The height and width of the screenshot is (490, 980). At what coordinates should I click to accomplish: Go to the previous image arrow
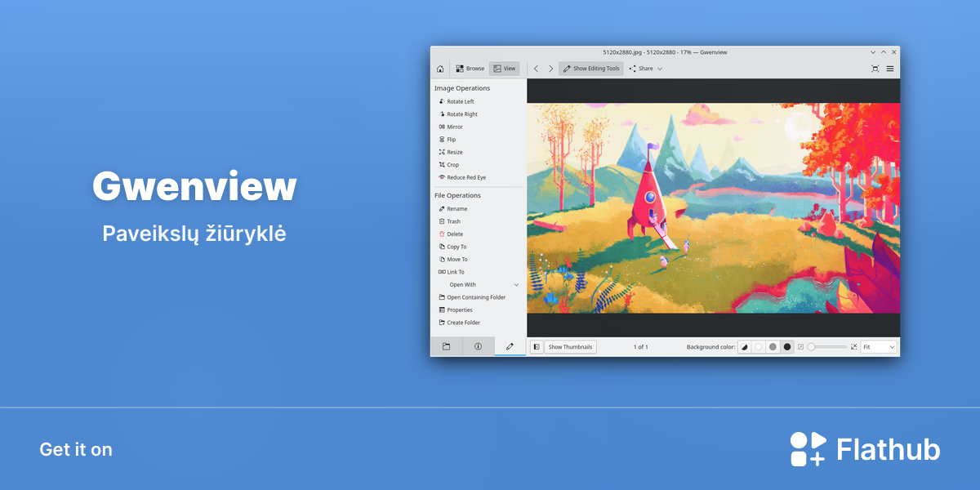pos(536,69)
